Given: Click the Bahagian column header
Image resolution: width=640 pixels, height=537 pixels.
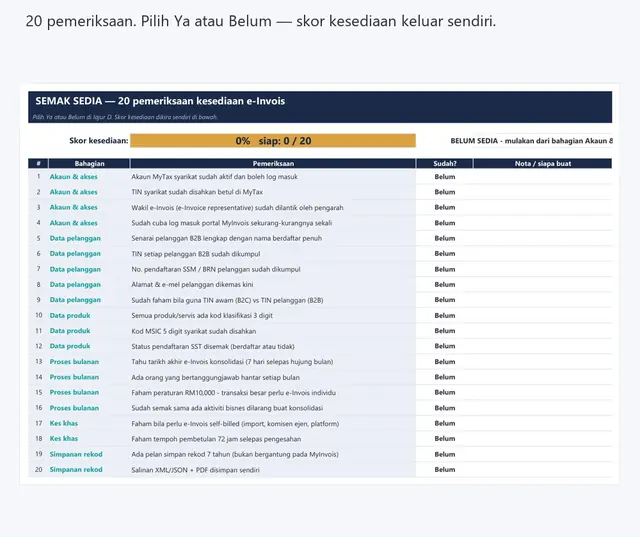Looking at the screenshot, I should coord(89,164).
